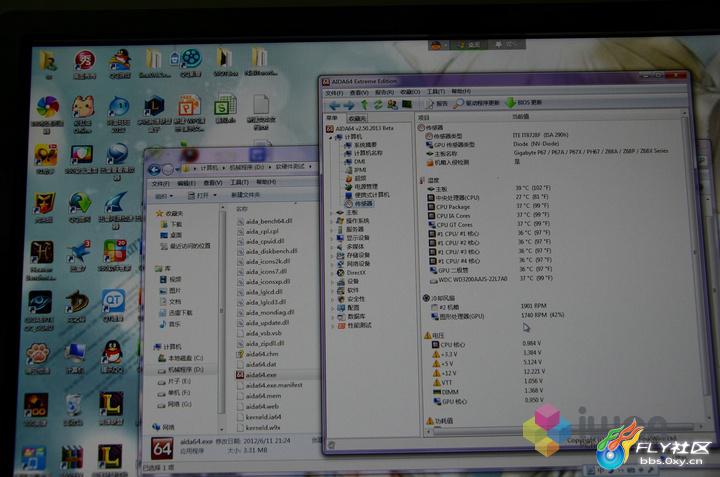The width and height of the screenshot is (720, 477).
Task: Expand 显示设备 tree node
Action: click(332, 238)
